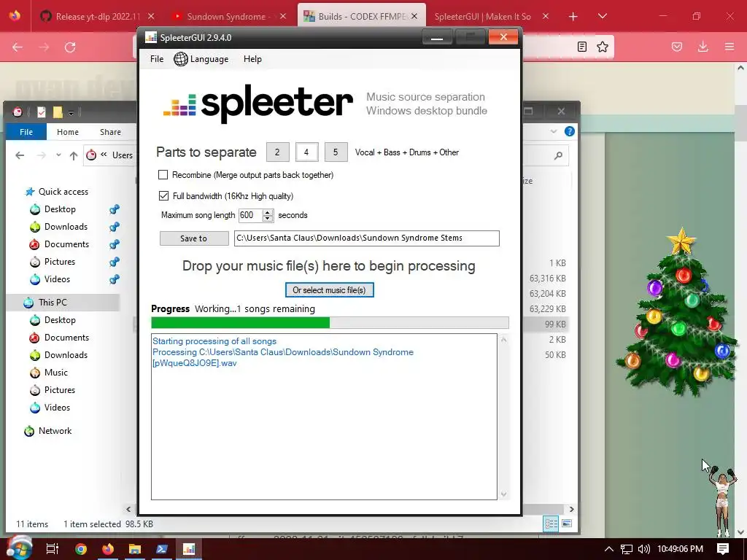Click the globe Language icon
The height and width of the screenshot is (560, 747).
click(181, 59)
